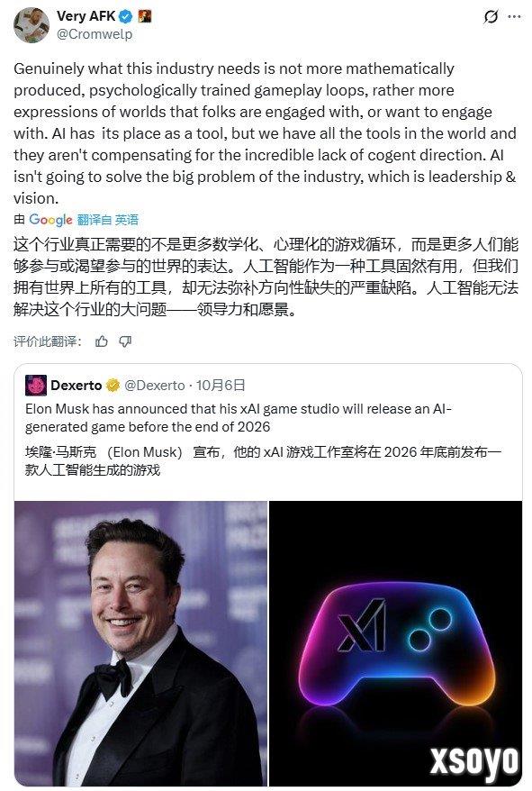Viewport: 532px width, 791px height.
Task: Open the xAI game controller image
Action: tap(396, 643)
